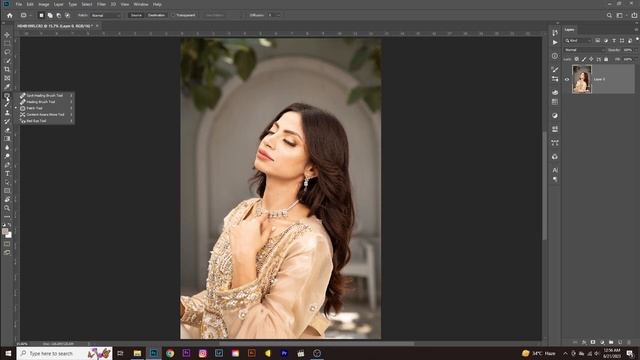Open the Edit Toolbar three-dots button
The height and width of the screenshot is (360, 640).
[x=7, y=216]
